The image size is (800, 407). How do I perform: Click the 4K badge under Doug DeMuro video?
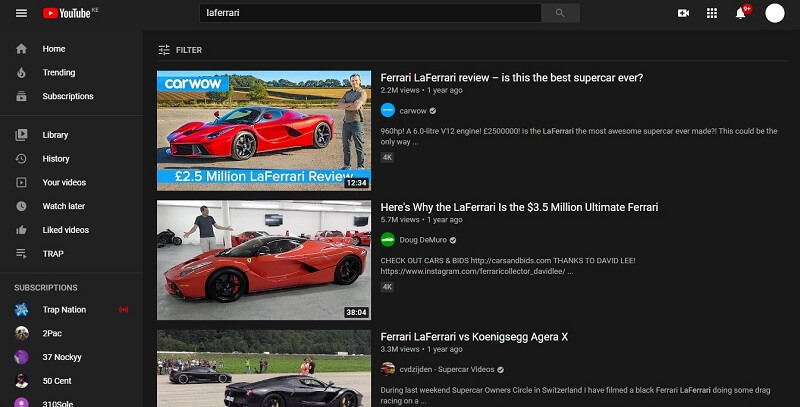tap(387, 287)
